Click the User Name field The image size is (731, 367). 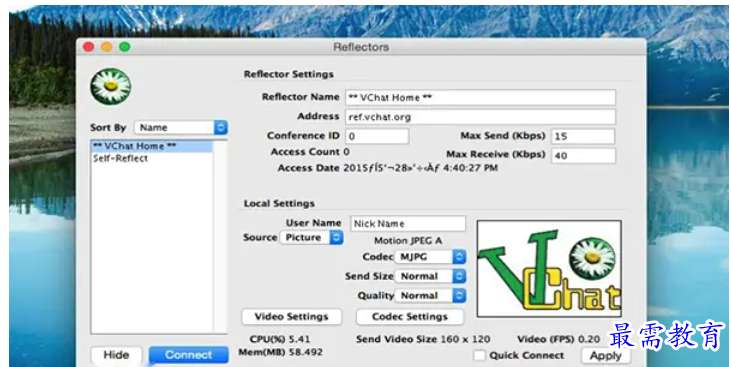pos(408,223)
